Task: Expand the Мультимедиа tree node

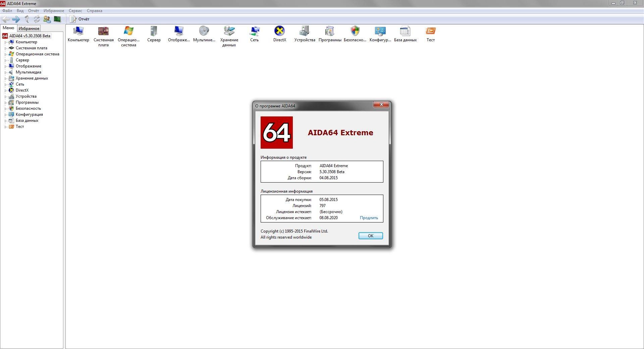Action: pos(5,72)
